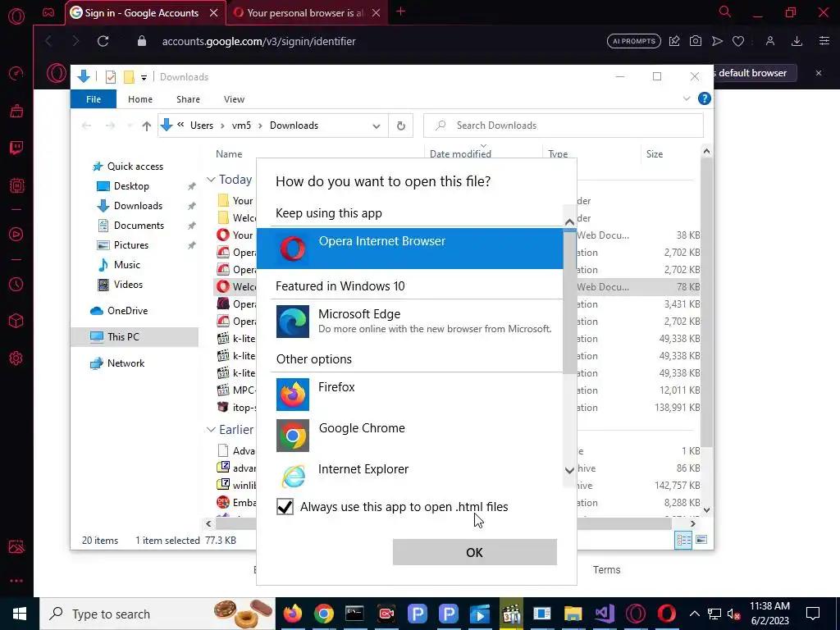This screenshot has width=840, height=630.
Task: Open Videos in navigation pane
Action: [128, 285]
